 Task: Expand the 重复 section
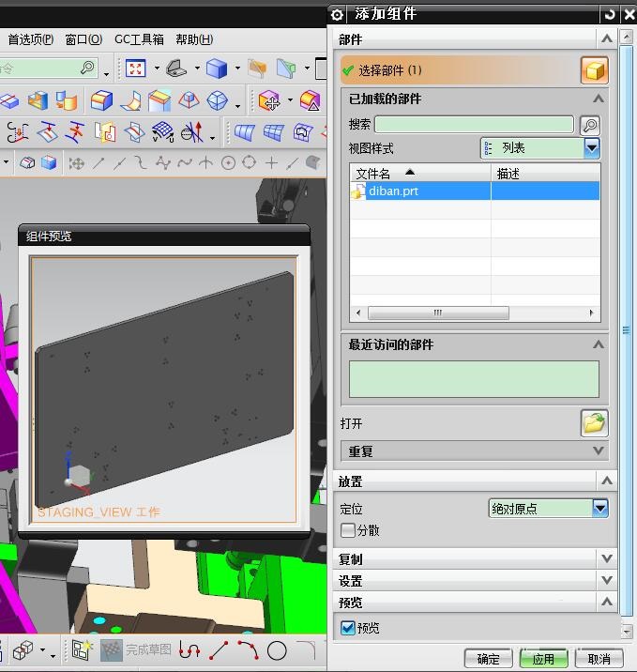click(x=598, y=451)
